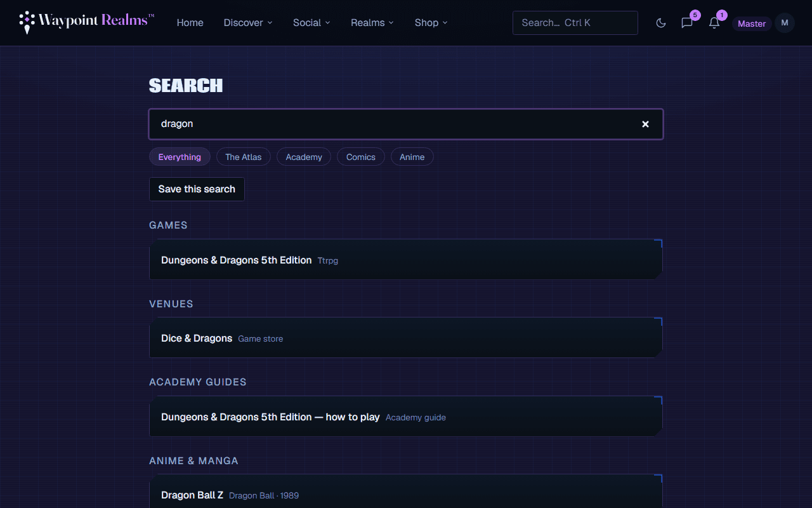The height and width of the screenshot is (508, 812).
Task: Open the Dice & Dragons venue result
Action: pyautogui.click(x=406, y=338)
